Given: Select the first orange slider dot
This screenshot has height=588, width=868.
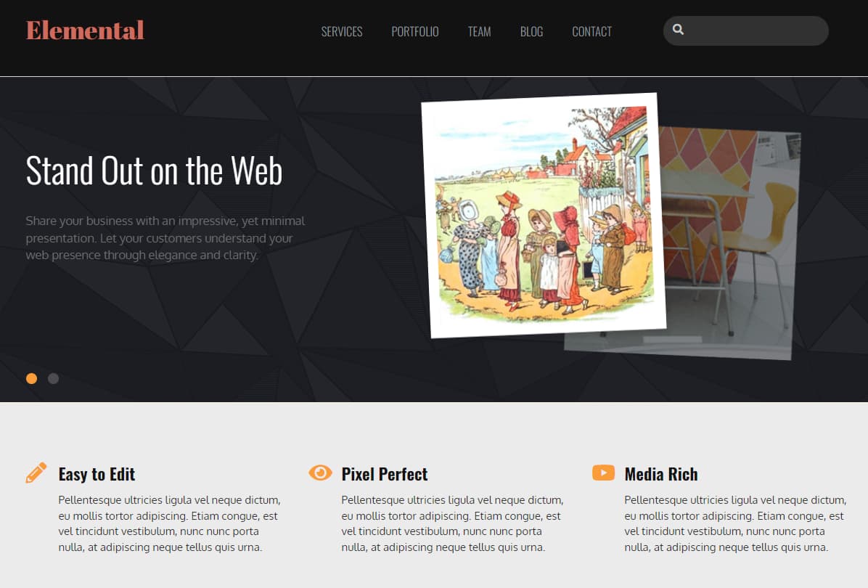Looking at the screenshot, I should tap(31, 379).
